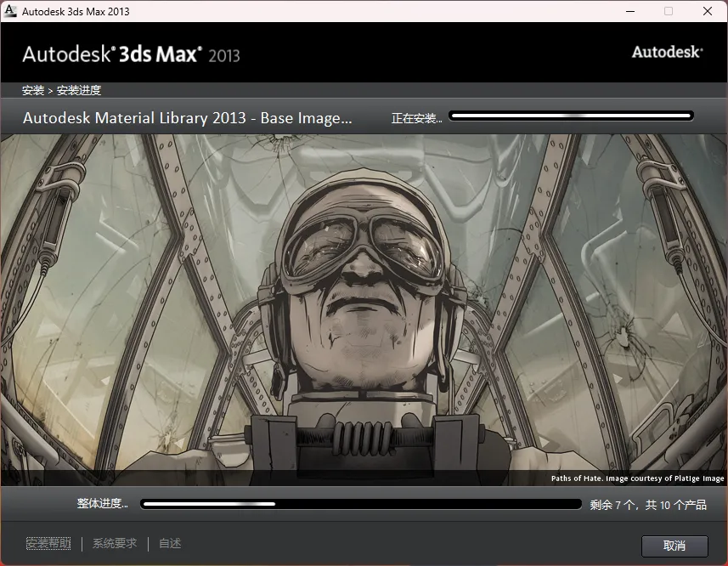Image resolution: width=728 pixels, height=566 pixels.
Task: Click the 正在安装 component progress bar
Action: coord(571,116)
